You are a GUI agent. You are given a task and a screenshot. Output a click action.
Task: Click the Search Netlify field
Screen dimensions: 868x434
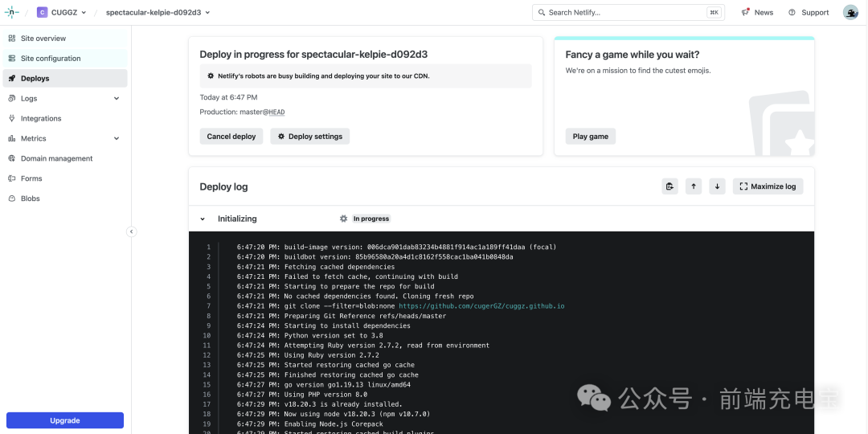coord(628,12)
